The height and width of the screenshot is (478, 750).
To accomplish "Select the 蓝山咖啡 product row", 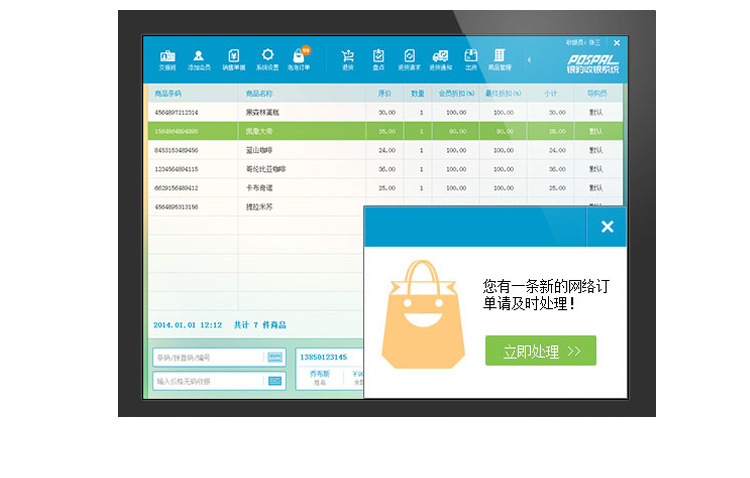I will pyautogui.click(x=385, y=150).
